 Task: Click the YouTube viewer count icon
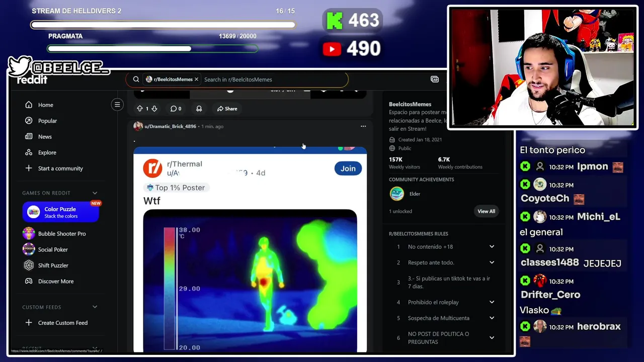[332, 49]
